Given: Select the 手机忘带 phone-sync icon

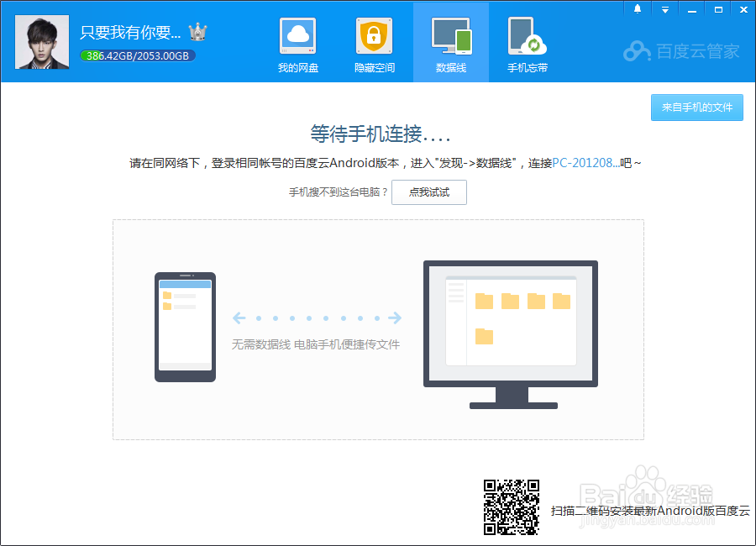Looking at the screenshot, I should pyautogui.click(x=527, y=35).
